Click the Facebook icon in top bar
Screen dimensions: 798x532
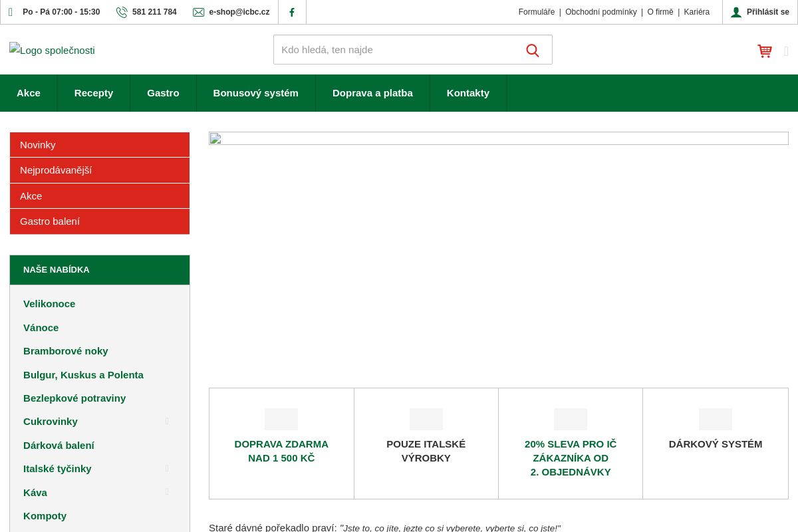291,12
